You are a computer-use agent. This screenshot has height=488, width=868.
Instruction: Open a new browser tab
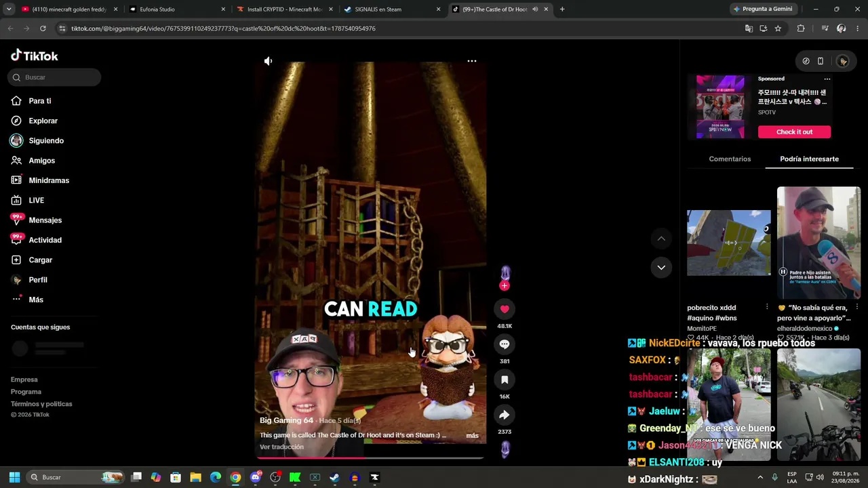(562, 9)
